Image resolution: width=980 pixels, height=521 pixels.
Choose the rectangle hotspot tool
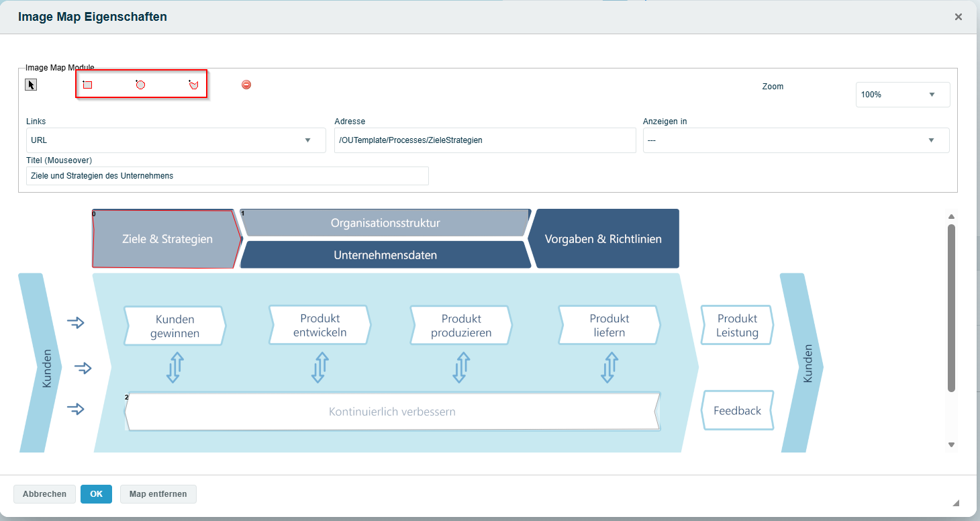(x=87, y=85)
